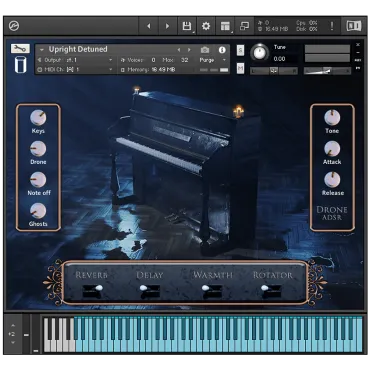Solo the instrument with S button
This screenshot has width=370, height=370.
pyautogui.click(x=240, y=51)
